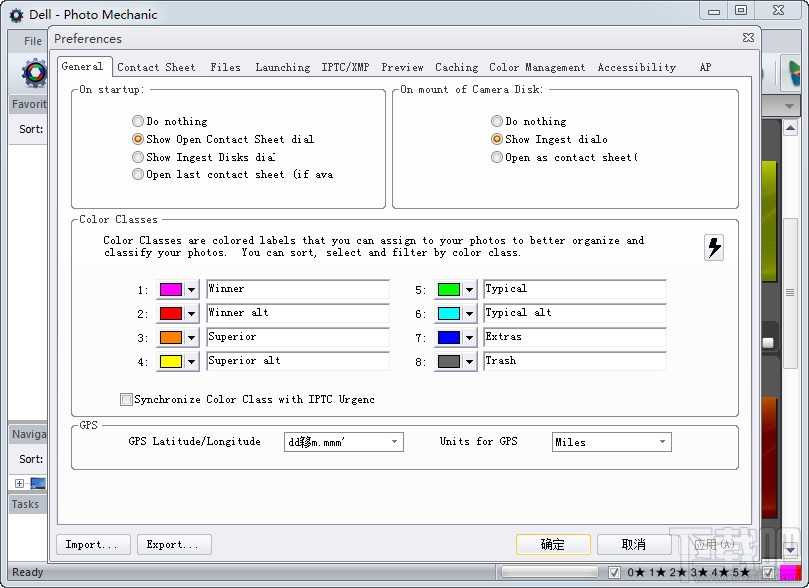Image resolution: width=809 pixels, height=588 pixels.
Task: Select Do nothing on Camera Disk mount
Action: tap(496, 121)
